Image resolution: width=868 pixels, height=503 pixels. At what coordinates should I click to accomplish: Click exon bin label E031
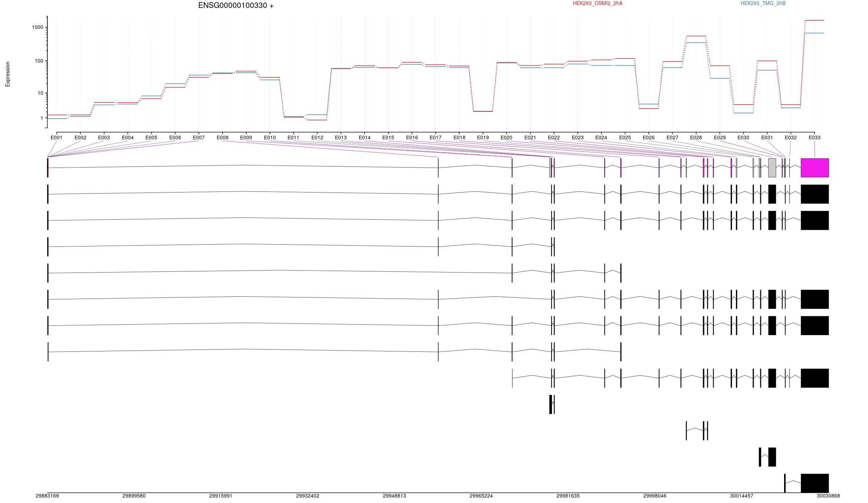[x=767, y=138]
